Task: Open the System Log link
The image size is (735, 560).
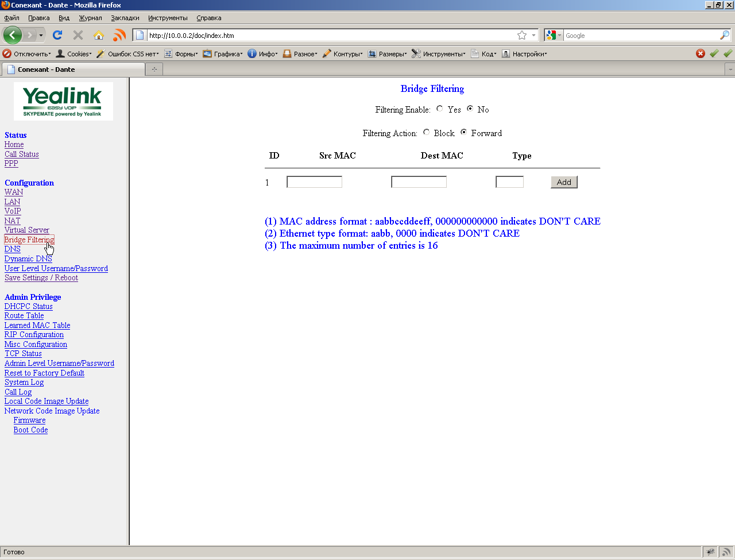Action: pos(24,382)
